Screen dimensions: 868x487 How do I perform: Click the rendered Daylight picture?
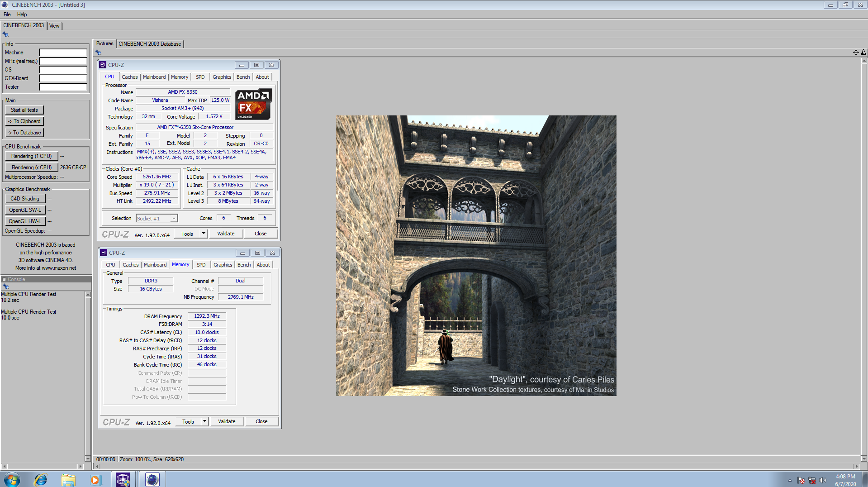tap(476, 256)
